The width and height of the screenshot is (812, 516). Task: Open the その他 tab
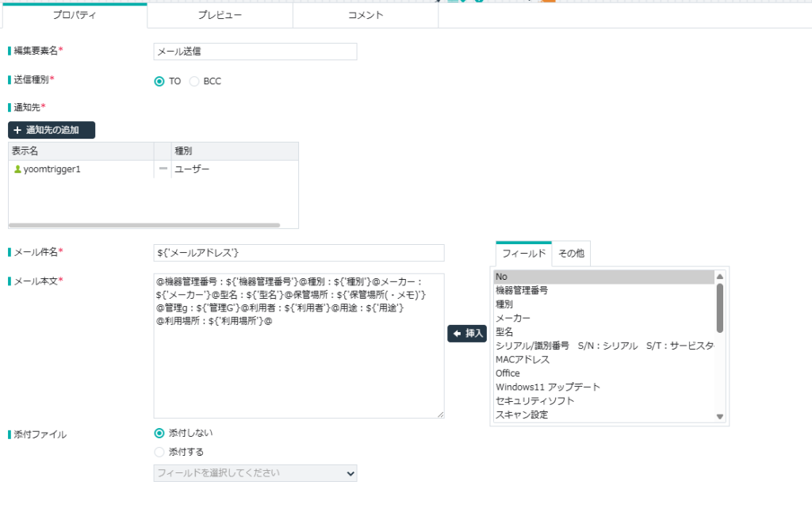pyautogui.click(x=571, y=253)
